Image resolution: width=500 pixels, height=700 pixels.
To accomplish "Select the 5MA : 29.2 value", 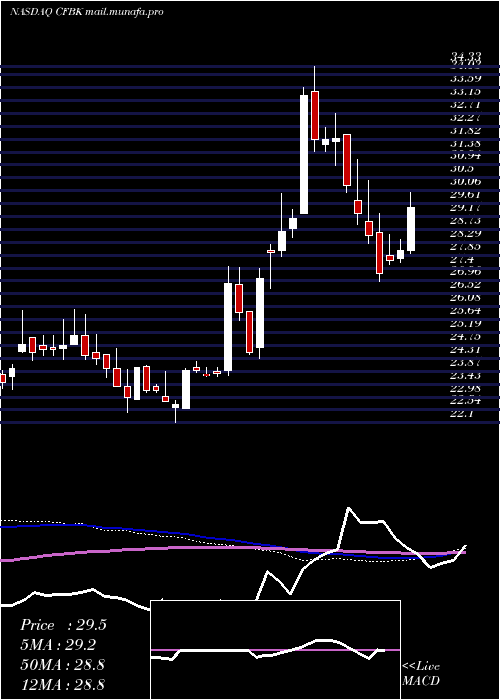I will [58, 645].
